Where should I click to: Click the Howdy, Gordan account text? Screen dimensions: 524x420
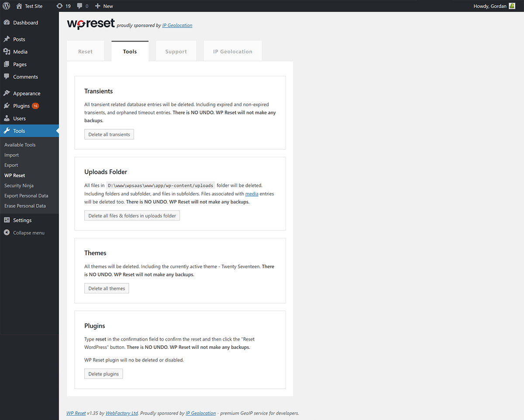pyautogui.click(x=490, y=6)
